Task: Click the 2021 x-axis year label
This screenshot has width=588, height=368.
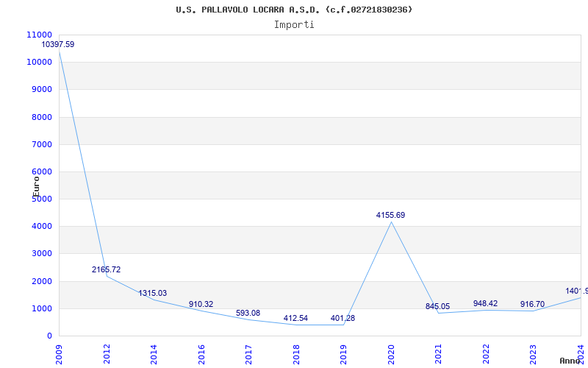Action: tap(438, 354)
